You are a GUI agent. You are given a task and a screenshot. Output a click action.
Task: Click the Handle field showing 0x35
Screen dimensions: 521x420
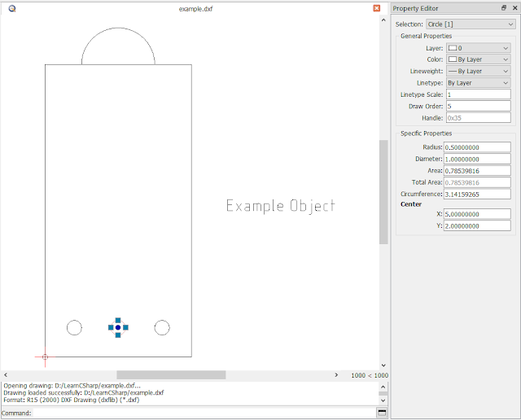(478, 118)
